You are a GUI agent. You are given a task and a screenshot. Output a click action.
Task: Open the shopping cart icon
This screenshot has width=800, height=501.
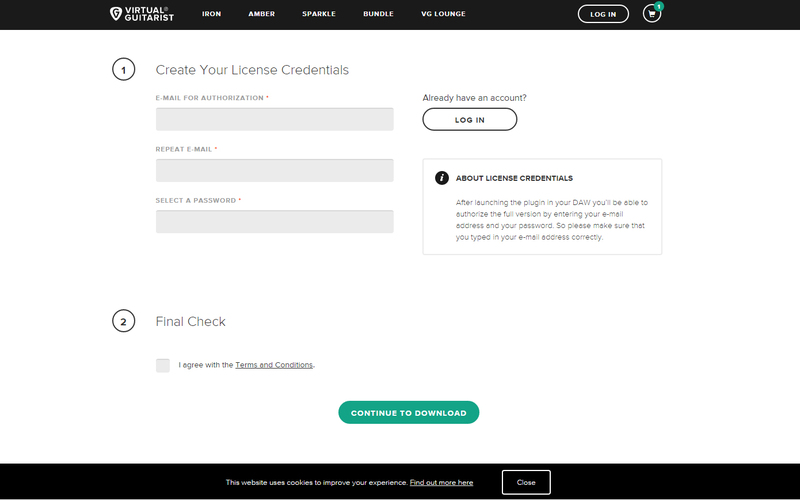point(652,14)
